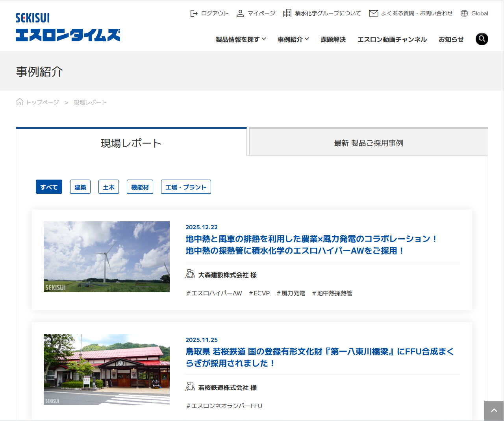Toggle the 土木 filter on
This screenshot has height=421, width=504.
tap(109, 187)
